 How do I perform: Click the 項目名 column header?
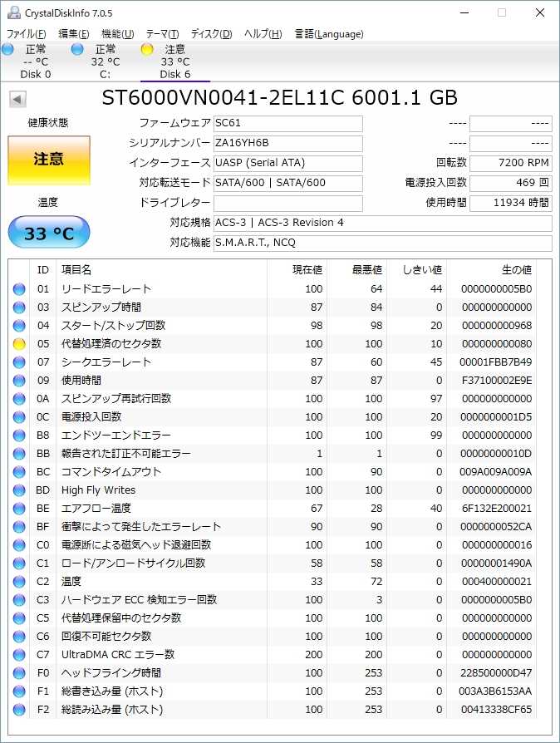76,270
